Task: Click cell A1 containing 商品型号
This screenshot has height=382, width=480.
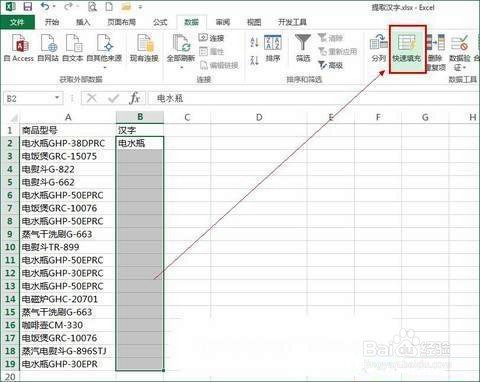Action: 68,130
